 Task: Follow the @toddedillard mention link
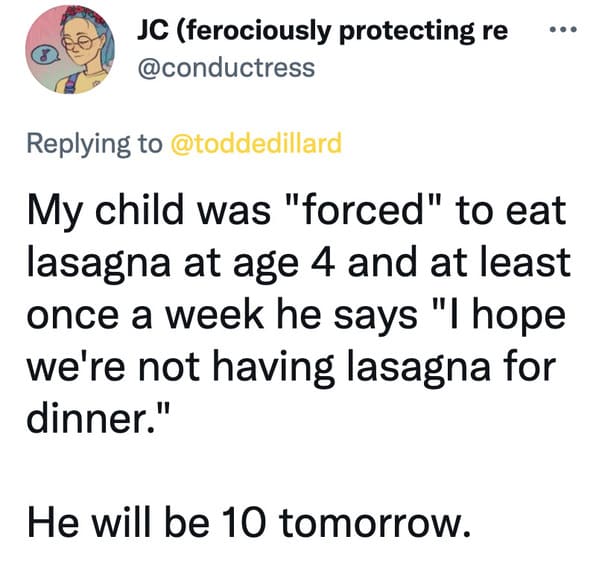point(256,143)
